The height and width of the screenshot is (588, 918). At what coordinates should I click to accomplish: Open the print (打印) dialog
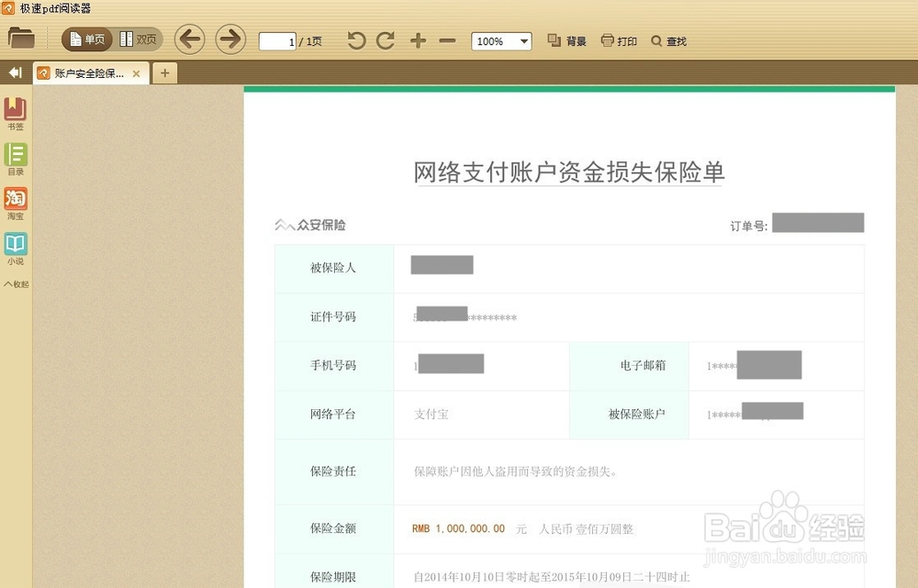click(x=619, y=40)
